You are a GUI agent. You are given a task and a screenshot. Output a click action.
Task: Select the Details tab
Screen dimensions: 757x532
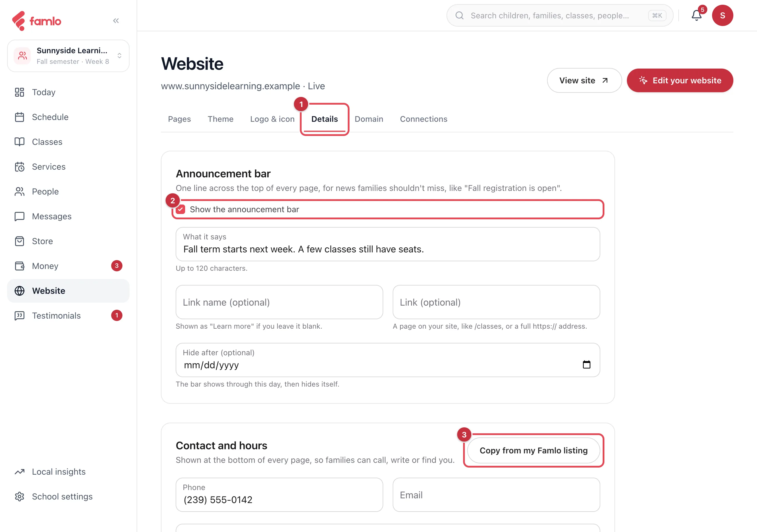pyautogui.click(x=324, y=119)
